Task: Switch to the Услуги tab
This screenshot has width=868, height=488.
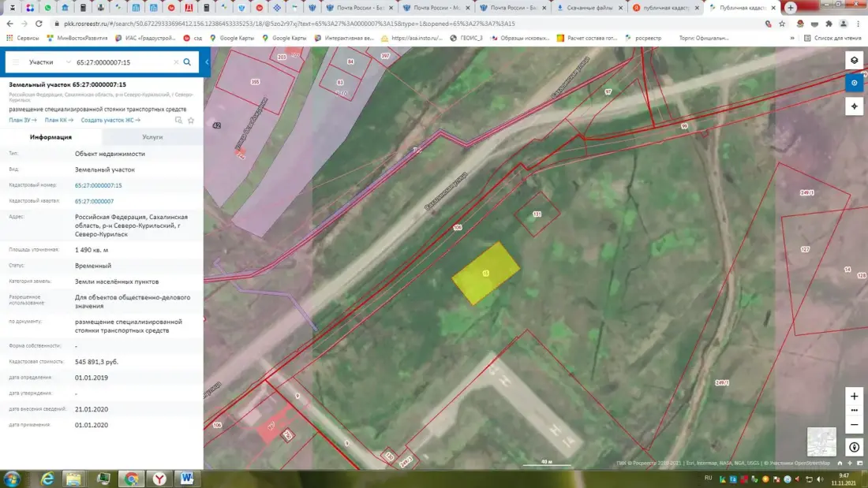Action: coord(152,137)
